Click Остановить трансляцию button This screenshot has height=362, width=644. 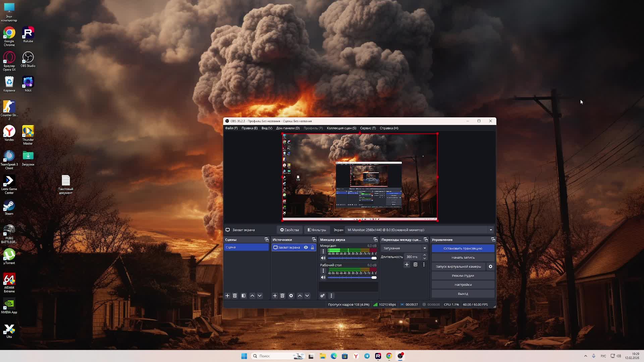[463, 248]
